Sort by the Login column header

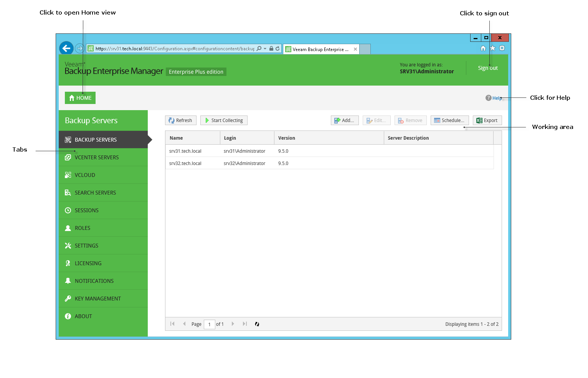click(x=247, y=138)
